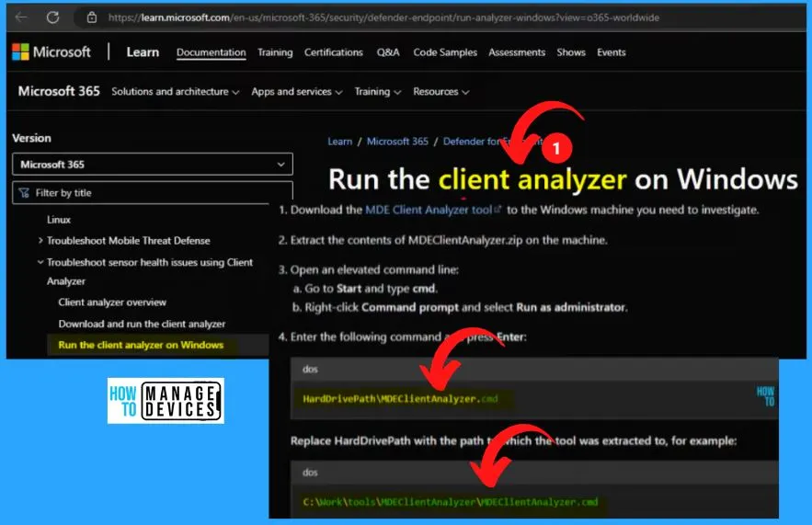Click the Replace HardDrivePath with the path text
The image size is (812, 525).
point(513,441)
